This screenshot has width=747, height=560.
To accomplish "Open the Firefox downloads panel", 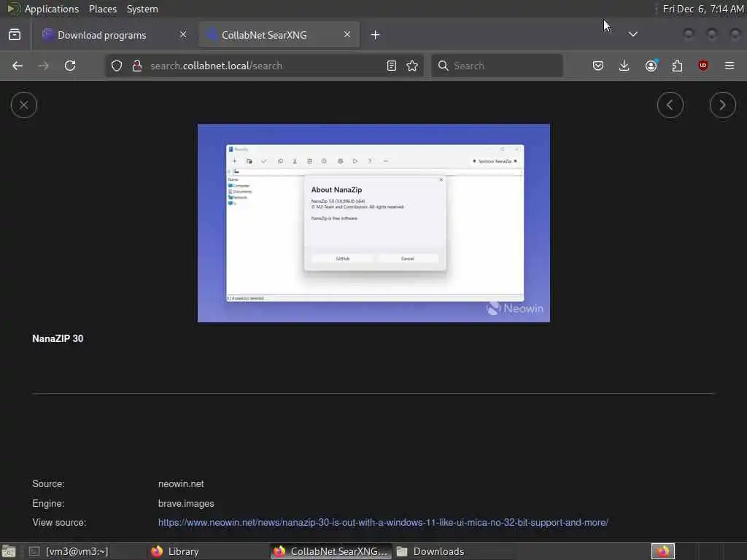I will click(x=624, y=66).
